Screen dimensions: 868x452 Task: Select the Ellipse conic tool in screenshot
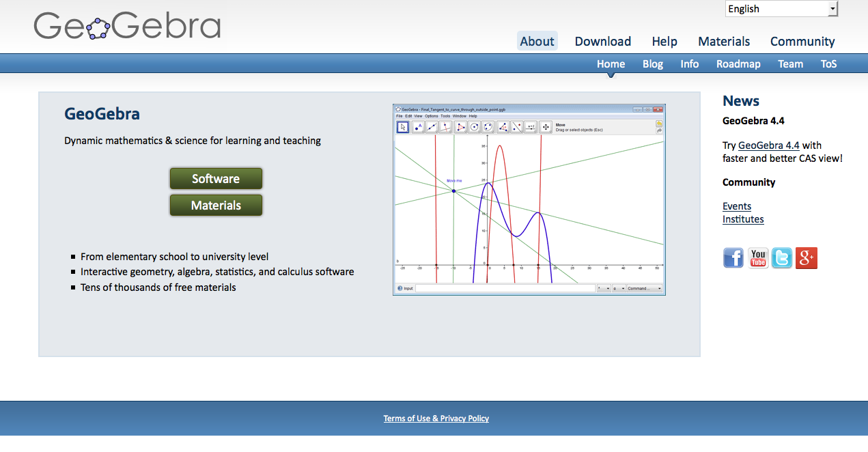pos(488,127)
